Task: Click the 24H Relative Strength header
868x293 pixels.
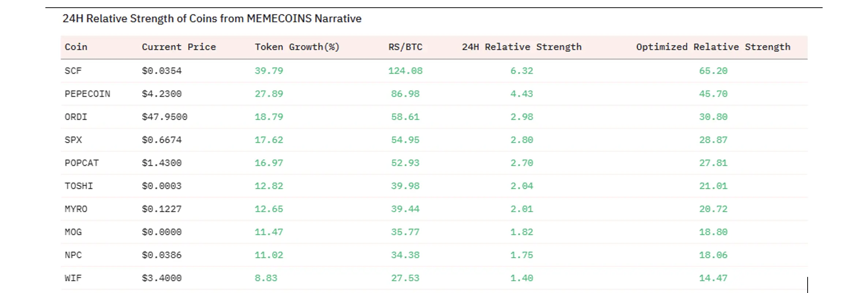Action: point(521,47)
